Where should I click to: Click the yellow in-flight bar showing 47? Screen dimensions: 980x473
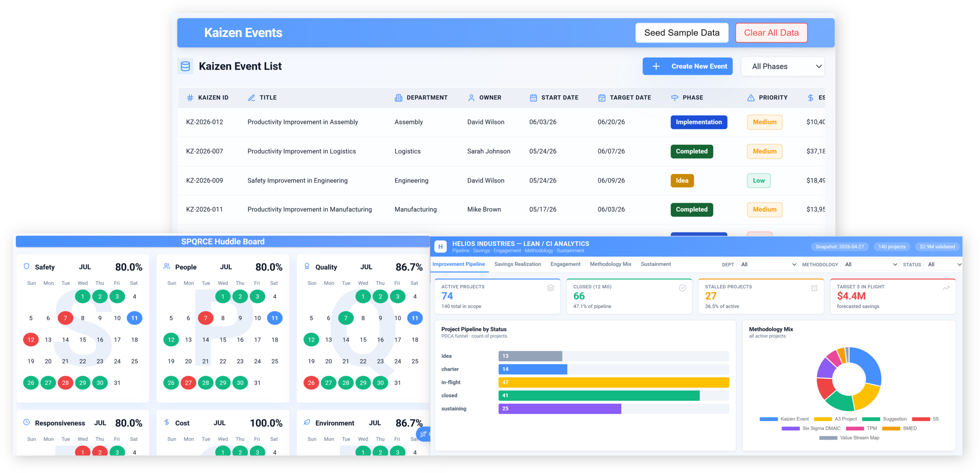[x=613, y=382]
